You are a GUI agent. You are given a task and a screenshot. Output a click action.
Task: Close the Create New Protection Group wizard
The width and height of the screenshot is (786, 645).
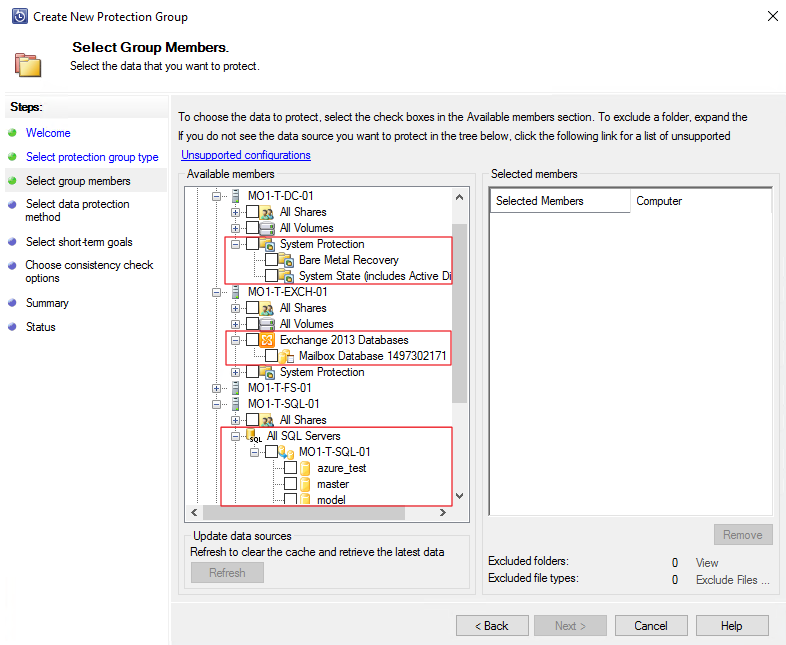(772, 16)
